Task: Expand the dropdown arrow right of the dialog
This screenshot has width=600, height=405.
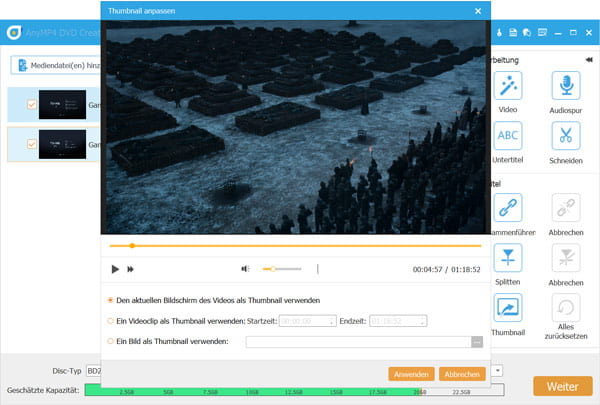Action: [497, 371]
